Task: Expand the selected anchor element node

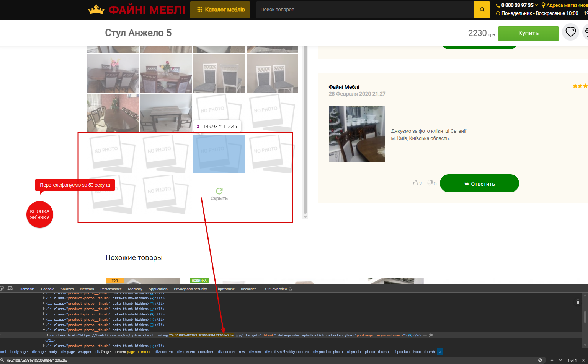Action: pos(48,335)
